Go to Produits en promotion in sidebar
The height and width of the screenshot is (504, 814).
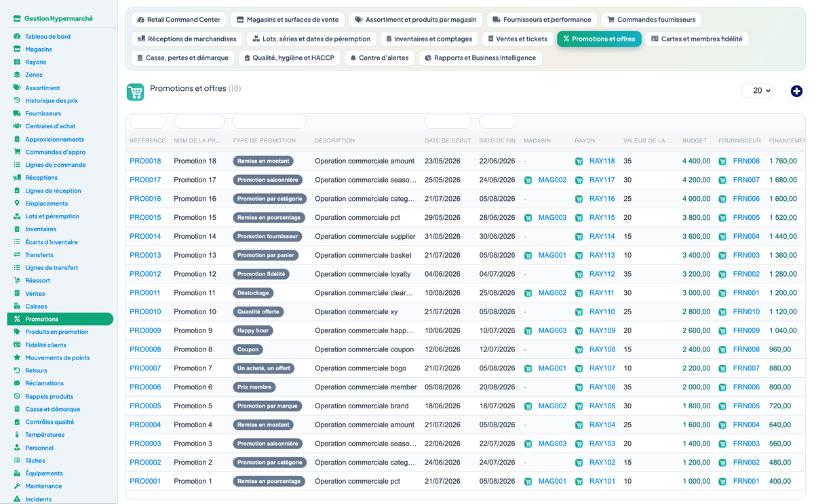click(57, 332)
